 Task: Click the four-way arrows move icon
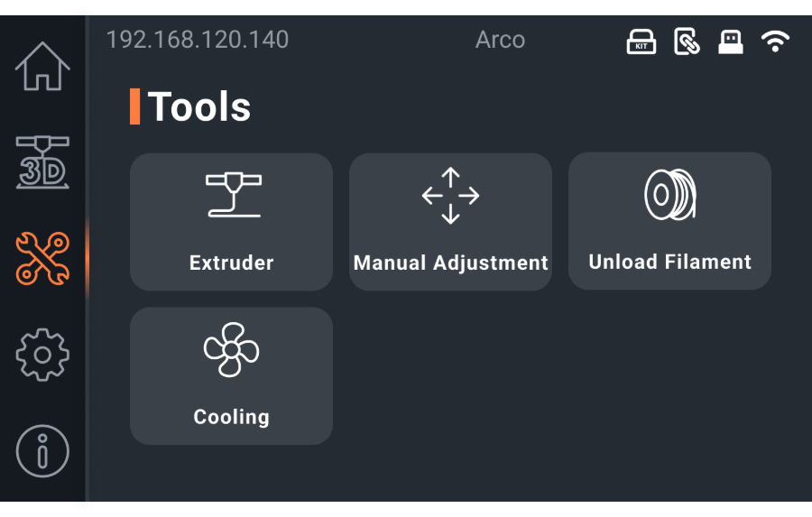[x=451, y=195]
